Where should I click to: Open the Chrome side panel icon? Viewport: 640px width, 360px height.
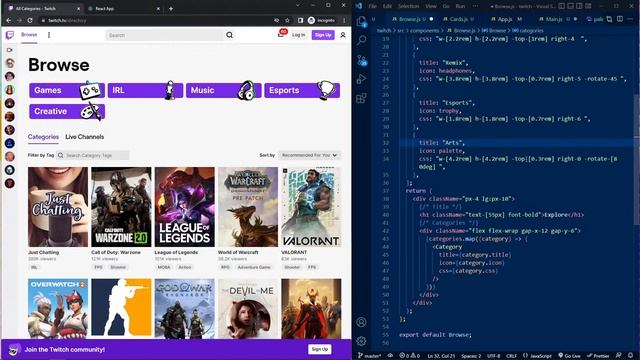click(x=300, y=20)
